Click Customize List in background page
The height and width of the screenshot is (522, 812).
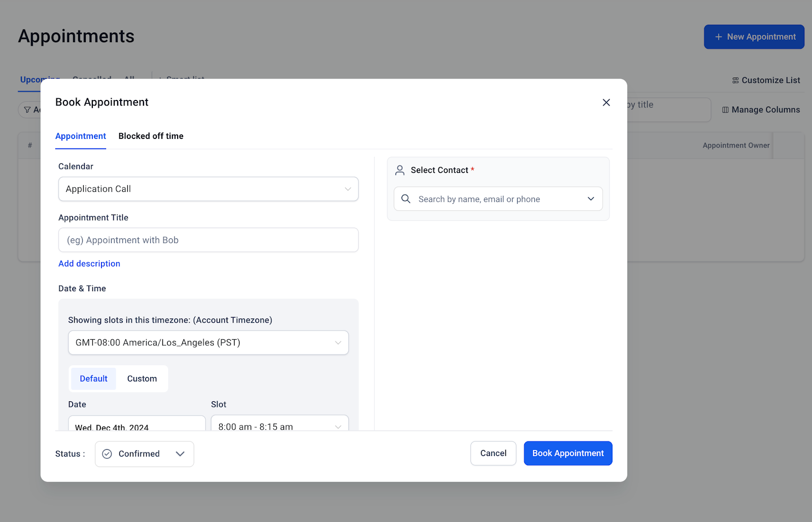766,80
